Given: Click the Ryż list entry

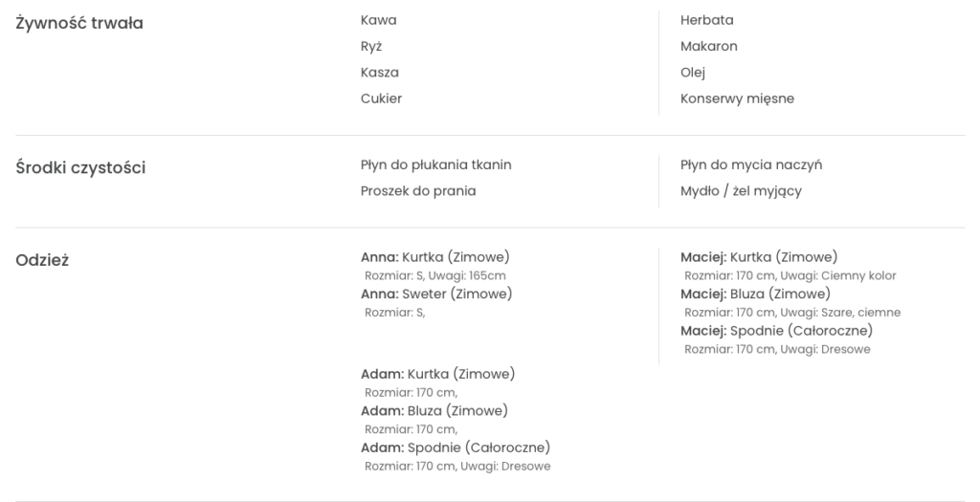Looking at the screenshot, I should [371, 46].
